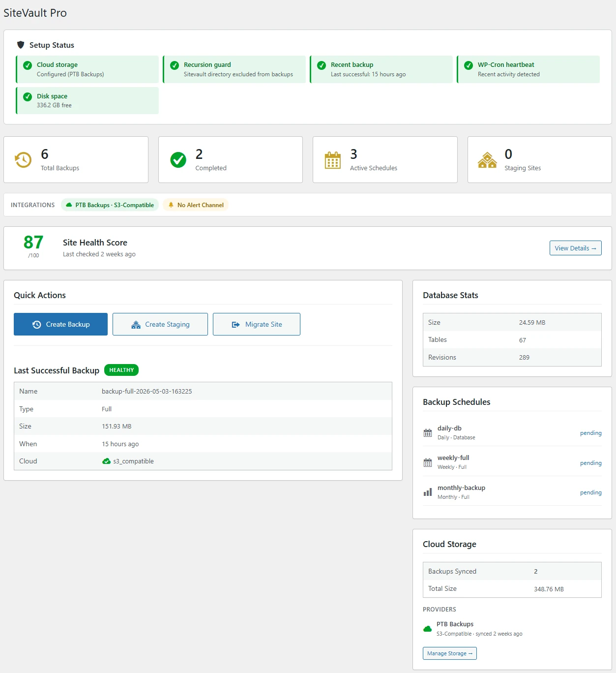Click the HEALTHY status badge
Image resolution: width=616 pixels, height=673 pixels.
[x=121, y=370]
